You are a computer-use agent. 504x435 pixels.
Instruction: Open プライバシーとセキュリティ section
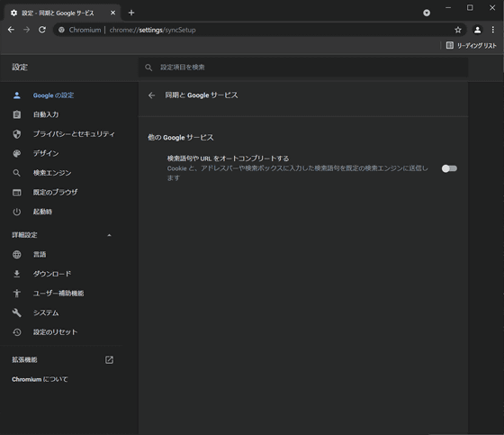click(x=74, y=134)
